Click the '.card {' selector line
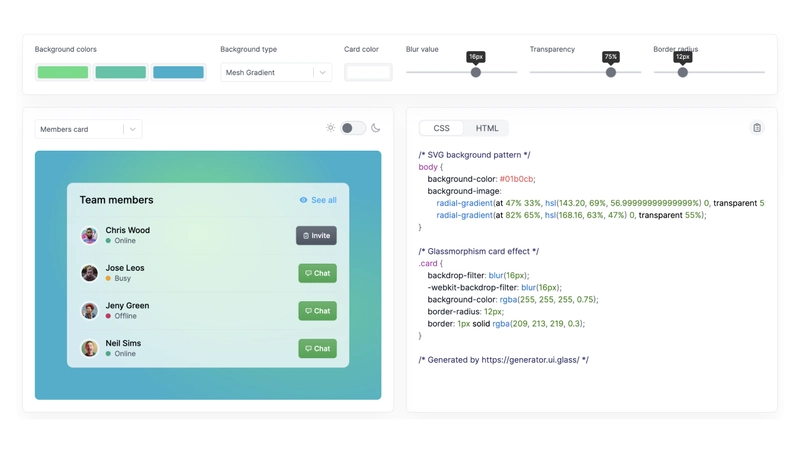 click(431, 263)
